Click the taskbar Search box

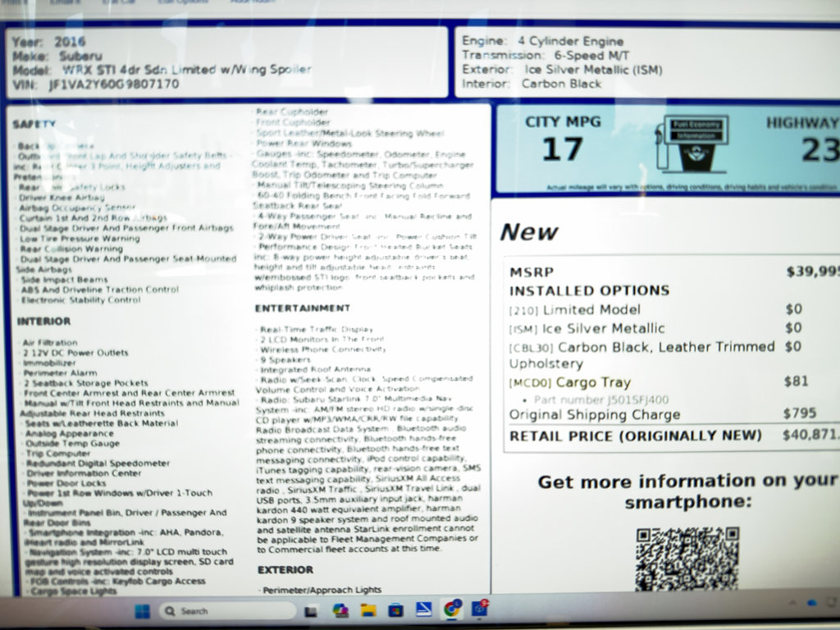point(228,610)
